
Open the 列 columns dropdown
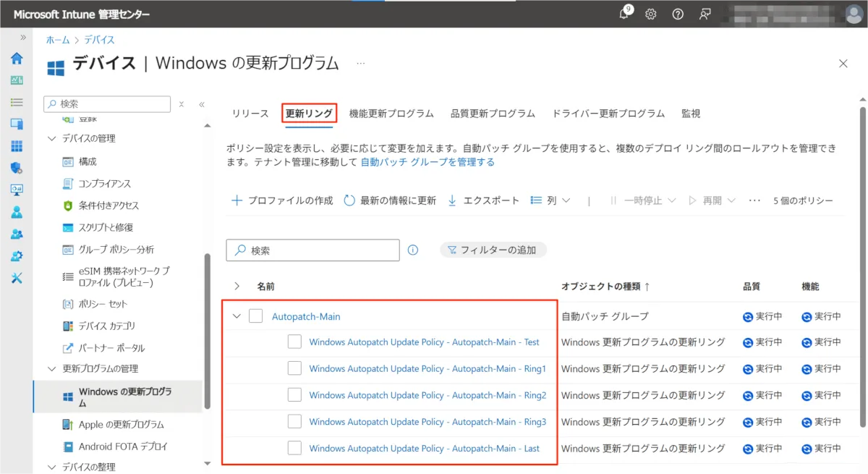(550, 200)
